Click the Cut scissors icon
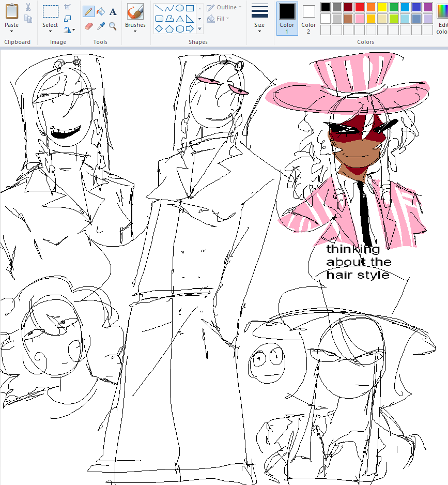The height and width of the screenshot is (485, 448). [28, 7]
